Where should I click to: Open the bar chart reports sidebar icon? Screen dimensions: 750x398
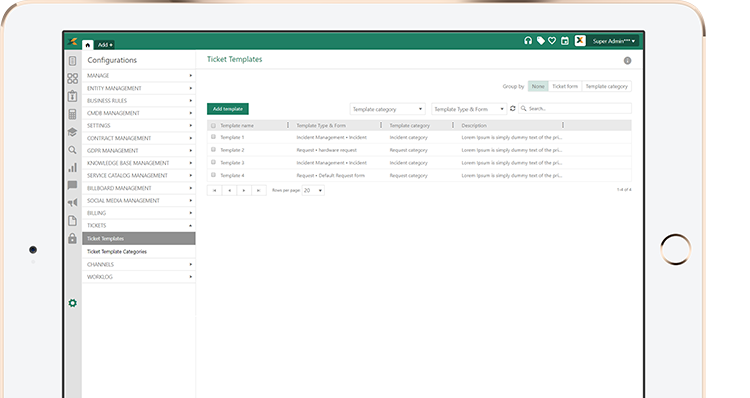pos(72,168)
